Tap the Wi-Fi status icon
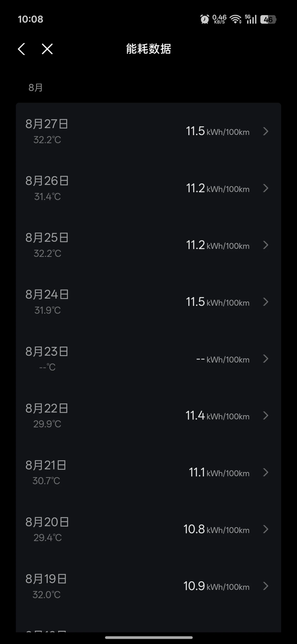297x644 pixels. coord(236,19)
